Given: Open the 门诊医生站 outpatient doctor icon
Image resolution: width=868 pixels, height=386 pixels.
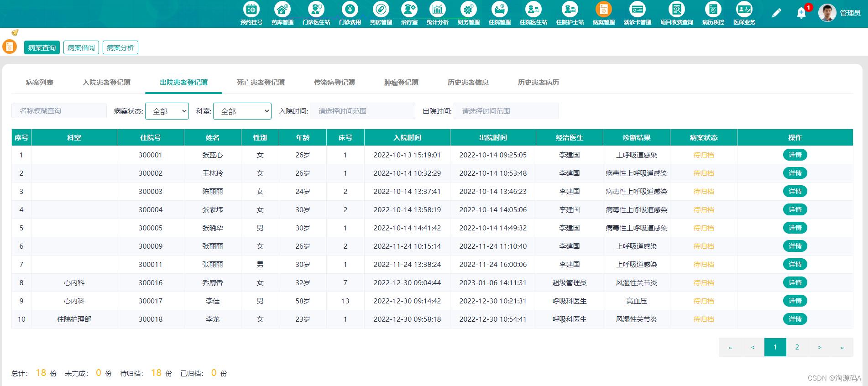Looking at the screenshot, I should click(x=316, y=9).
